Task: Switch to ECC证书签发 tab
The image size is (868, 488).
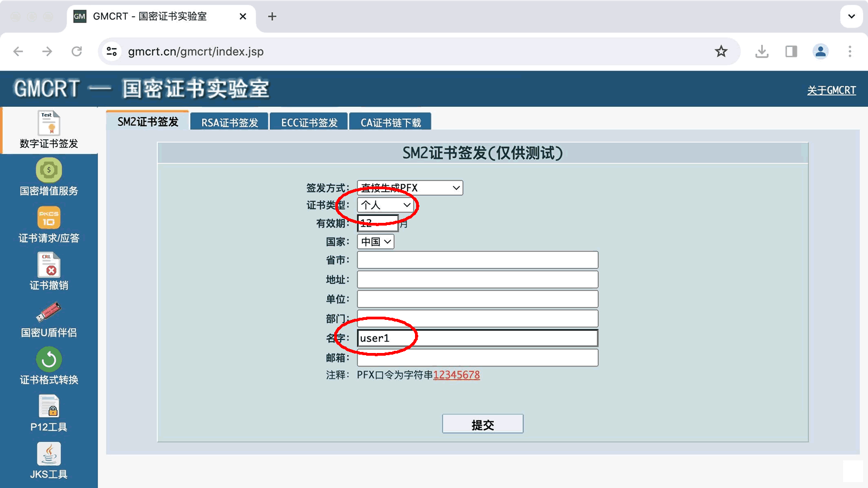Action: [309, 123]
